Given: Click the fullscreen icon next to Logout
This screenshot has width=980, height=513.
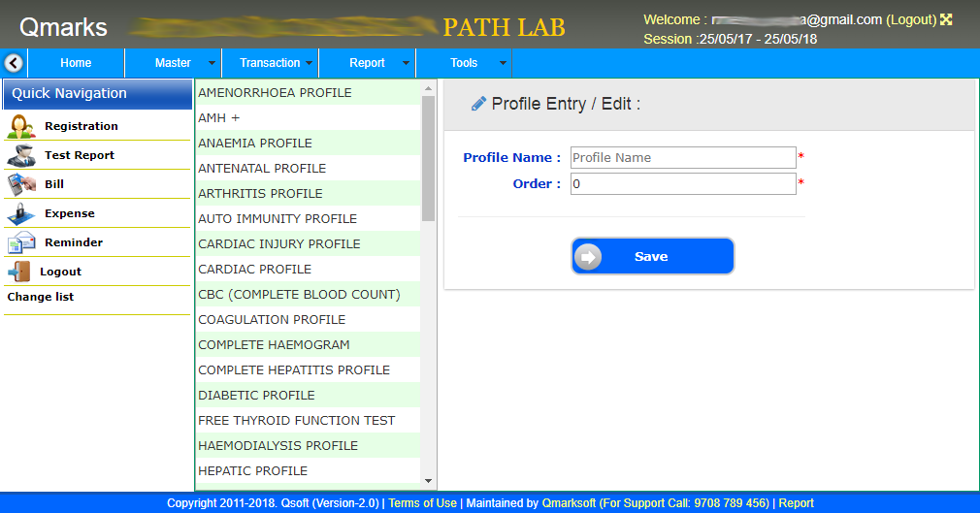Looking at the screenshot, I should [x=946, y=20].
